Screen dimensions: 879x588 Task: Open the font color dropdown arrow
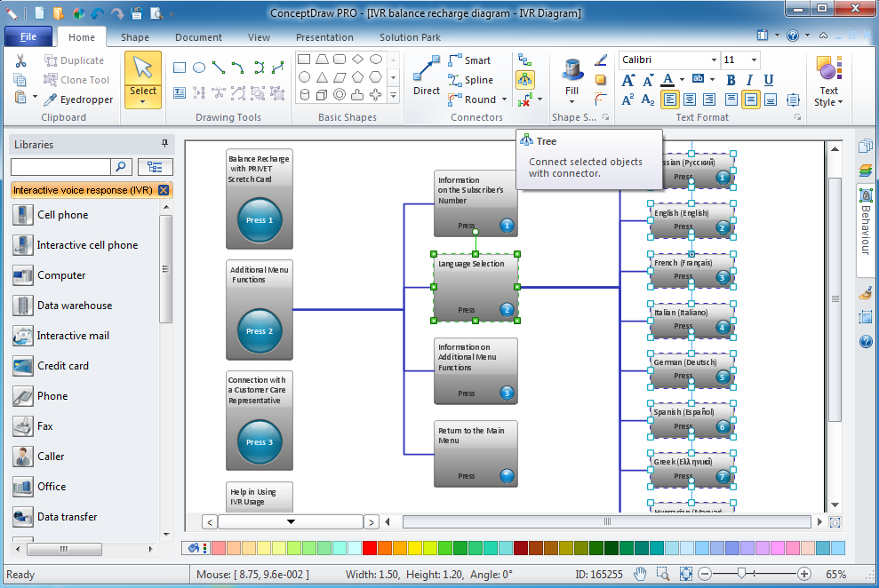point(682,80)
